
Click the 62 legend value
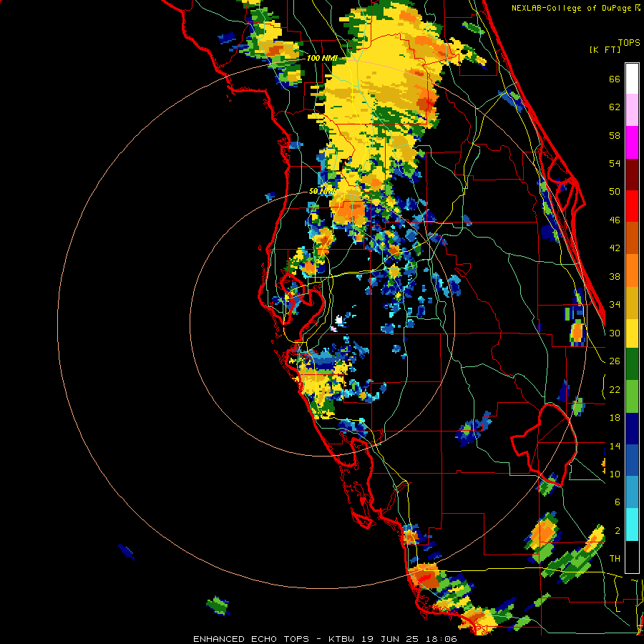tap(615, 107)
